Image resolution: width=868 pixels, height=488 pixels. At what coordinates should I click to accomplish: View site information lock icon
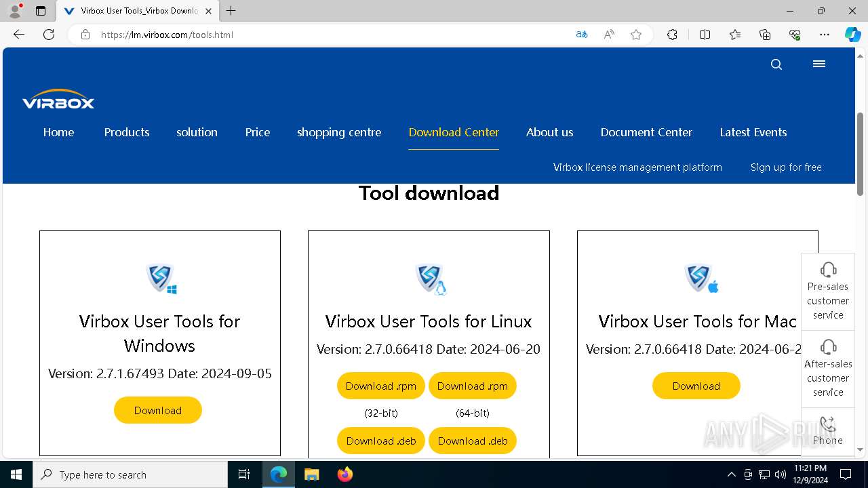(x=85, y=35)
